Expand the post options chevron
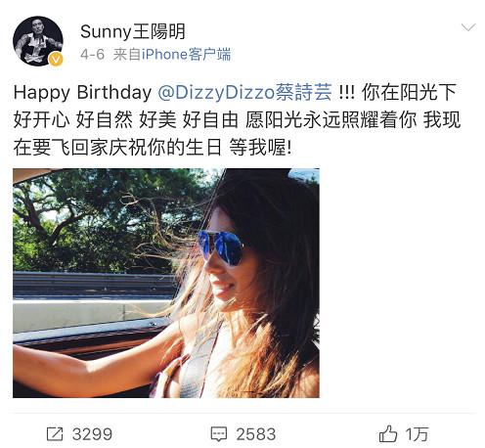Screen dimensions: 485x448 (x=468, y=27)
